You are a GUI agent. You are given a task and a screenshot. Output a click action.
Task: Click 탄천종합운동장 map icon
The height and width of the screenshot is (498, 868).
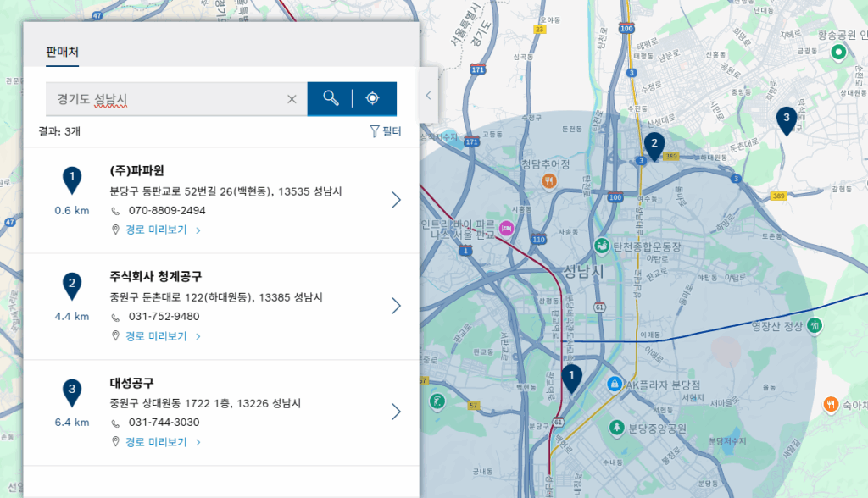[602, 246]
